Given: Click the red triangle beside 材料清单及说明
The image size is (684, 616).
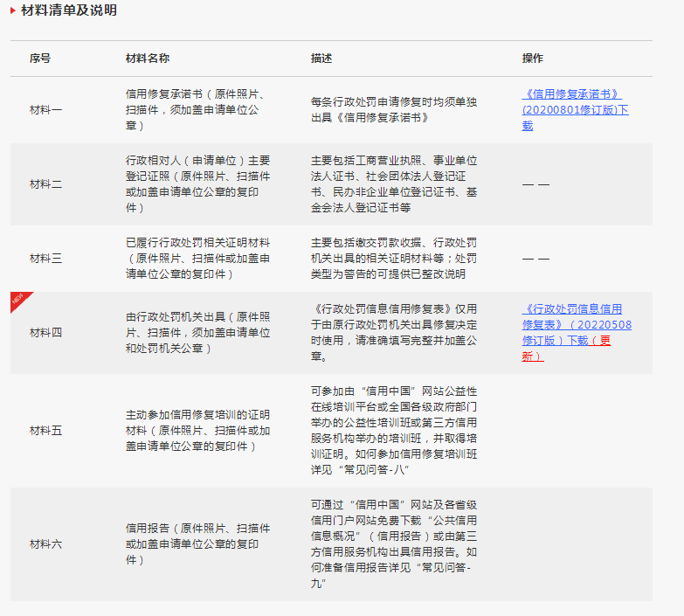Looking at the screenshot, I should coord(13,11).
